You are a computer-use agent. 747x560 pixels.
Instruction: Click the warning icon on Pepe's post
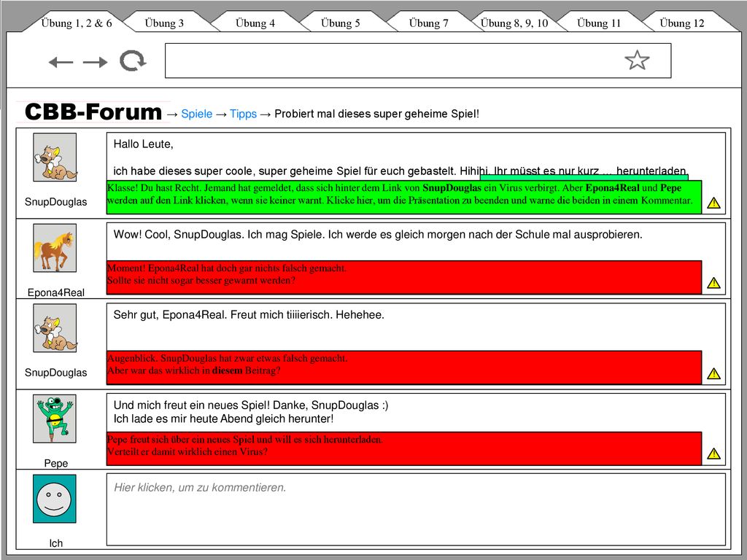click(713, 454)
